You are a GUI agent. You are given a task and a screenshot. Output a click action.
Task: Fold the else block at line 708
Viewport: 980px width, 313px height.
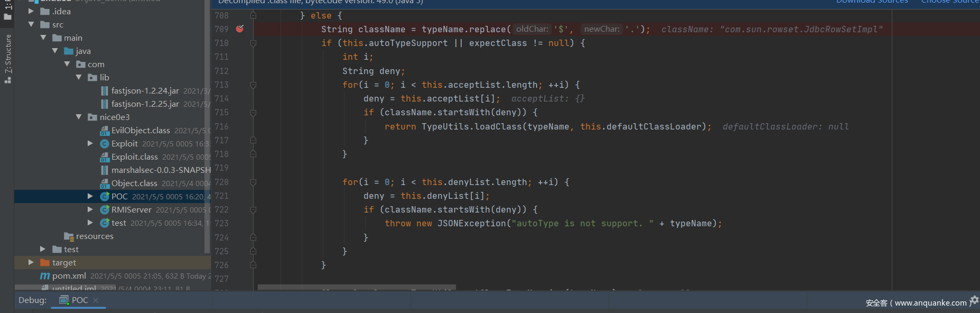coord(253,16)
